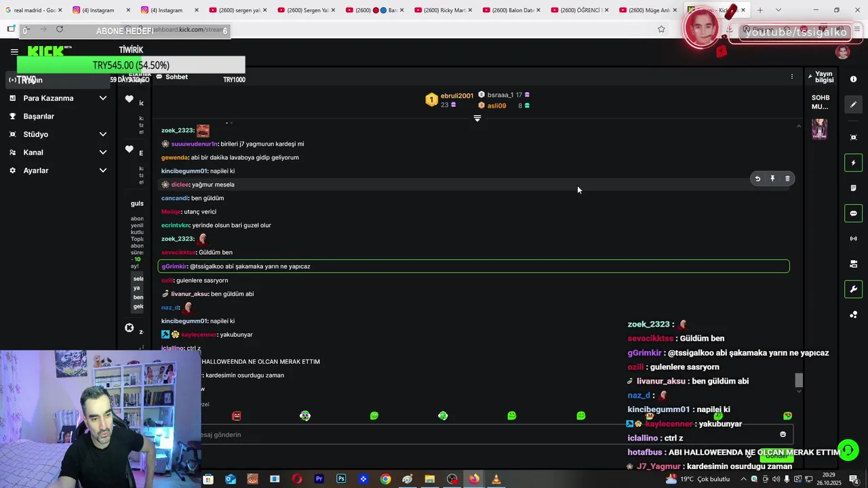868x488 pixels.
Task: Reply to diclee's message with reply icon
Action: (x=757, y=179)
